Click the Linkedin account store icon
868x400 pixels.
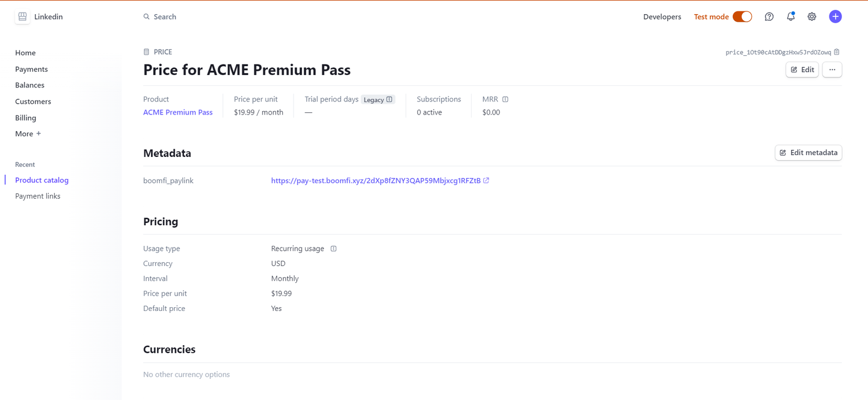coord(22,17)
